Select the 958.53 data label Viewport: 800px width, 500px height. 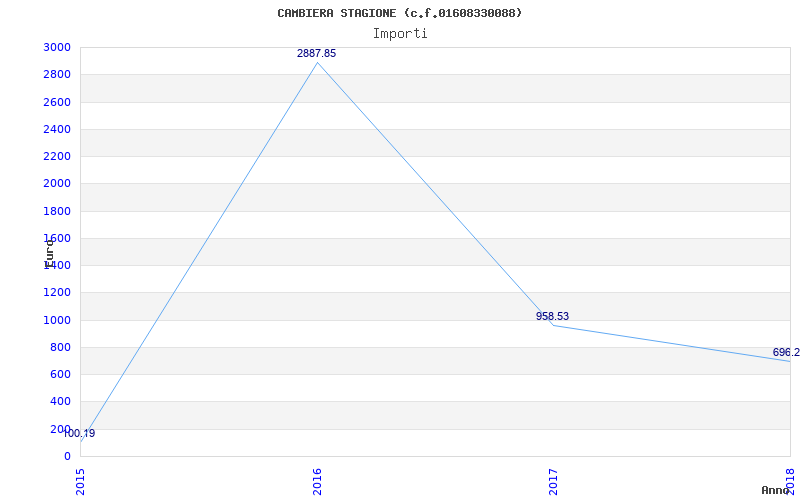552,316
